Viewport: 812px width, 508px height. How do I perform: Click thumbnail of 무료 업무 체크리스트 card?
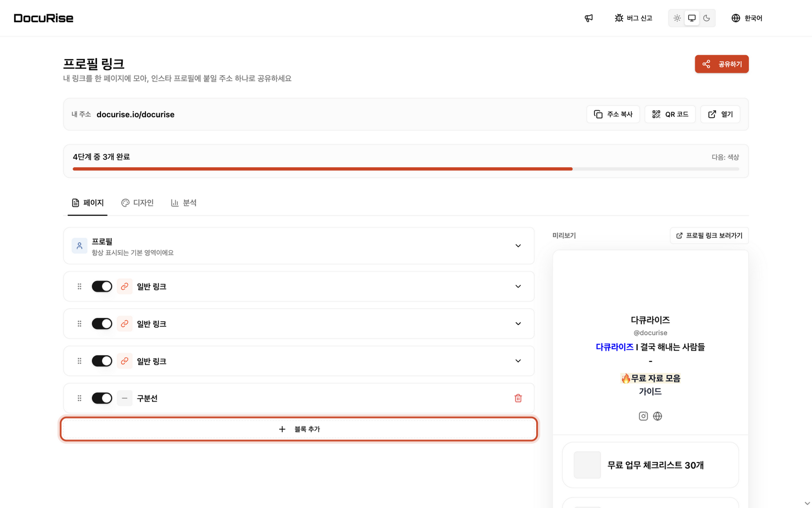[x=587, y=465]
